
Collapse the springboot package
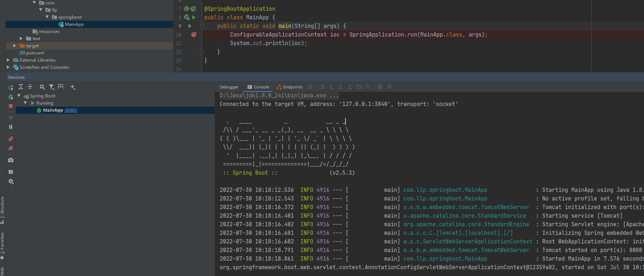tap(47, 17)
